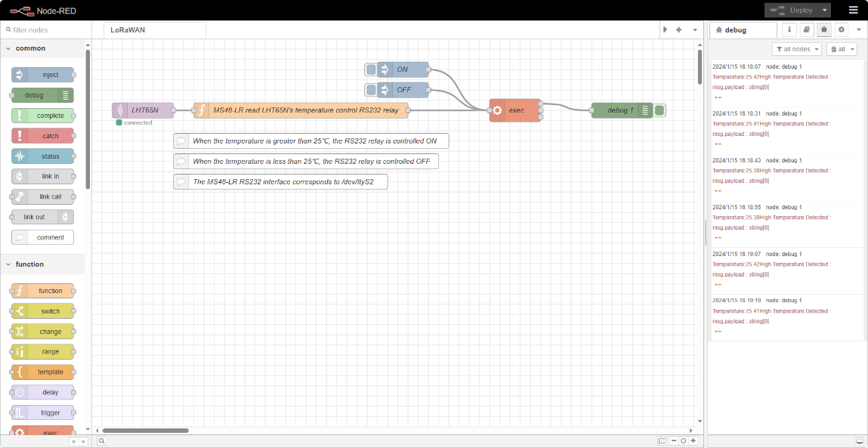868x448 pixels.
Task: Select the comment node in the palette
Action: pos(42,237)
